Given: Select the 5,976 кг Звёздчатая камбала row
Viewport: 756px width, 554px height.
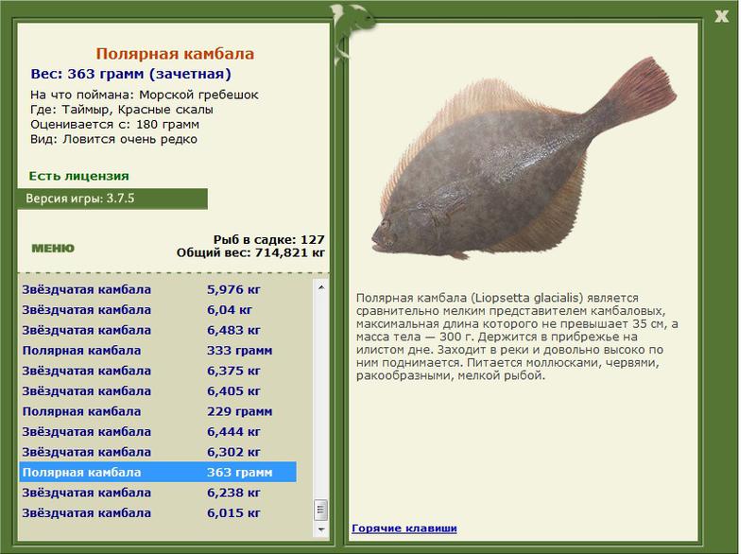Looking at the screenshot, I should click(x=158, y=289).
